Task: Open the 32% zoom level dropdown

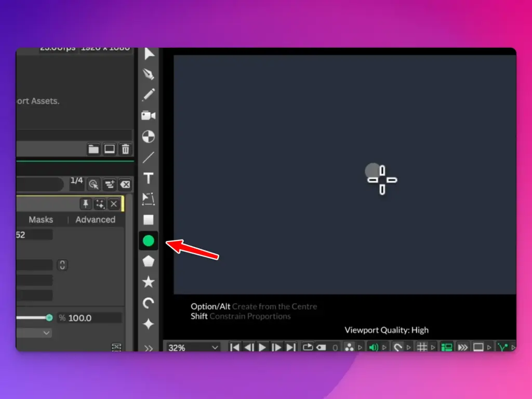Action: (x=193, y=348)
